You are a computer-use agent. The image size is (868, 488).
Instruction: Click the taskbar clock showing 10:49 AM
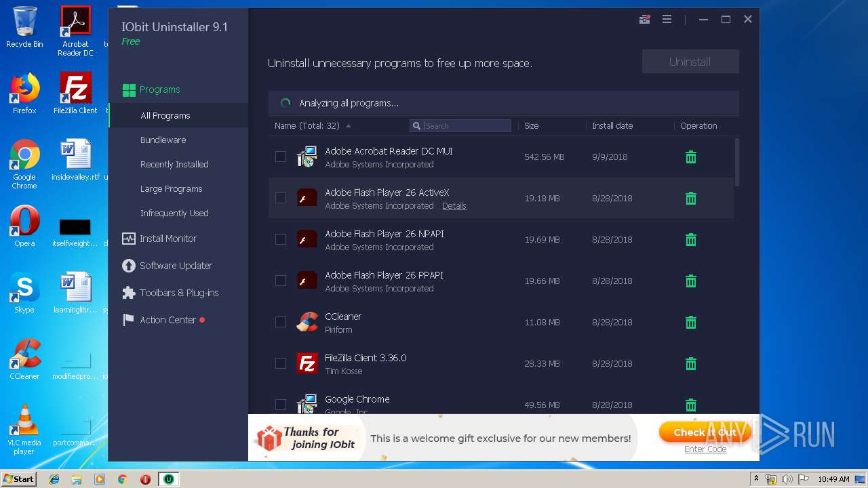tap(833, 479)
